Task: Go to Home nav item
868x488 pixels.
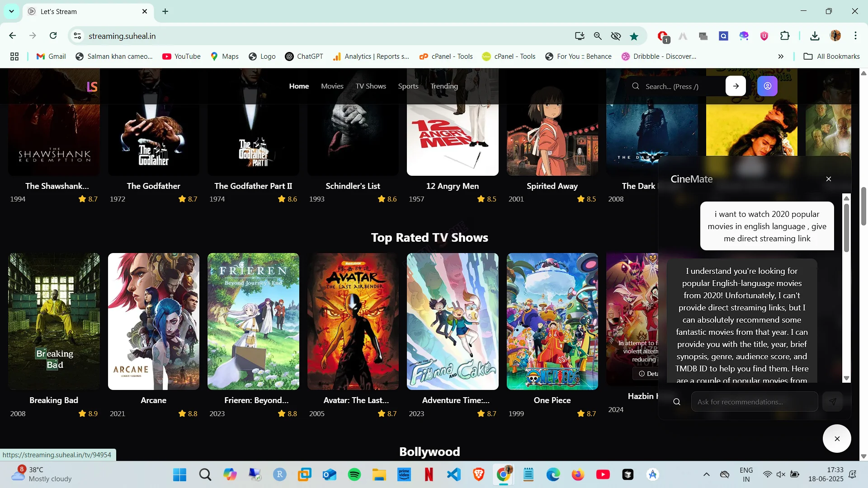Action: 299,86
